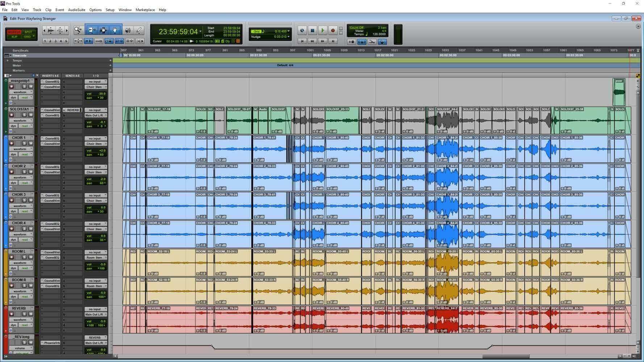
Task: Click Return to Zero transport button
Action: tap(302, 41)
